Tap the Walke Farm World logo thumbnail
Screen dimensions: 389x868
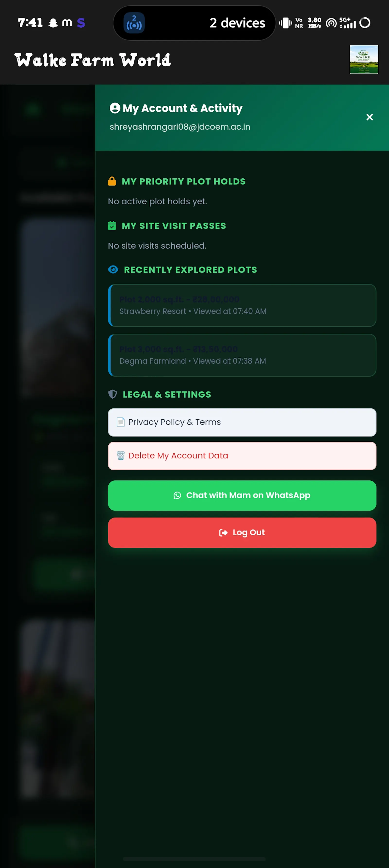pos(364,60)
